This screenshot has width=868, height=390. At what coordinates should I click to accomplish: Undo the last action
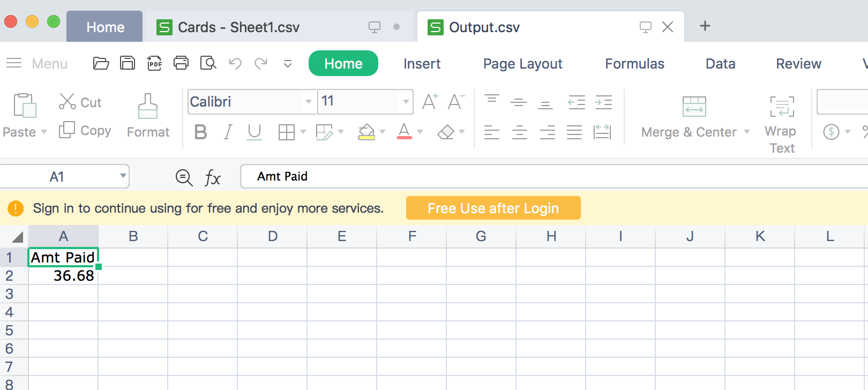235,64
